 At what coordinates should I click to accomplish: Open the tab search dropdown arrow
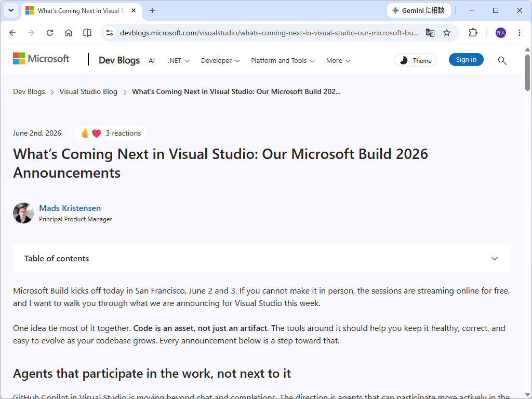pyautogui.click(x=11, y=10)
